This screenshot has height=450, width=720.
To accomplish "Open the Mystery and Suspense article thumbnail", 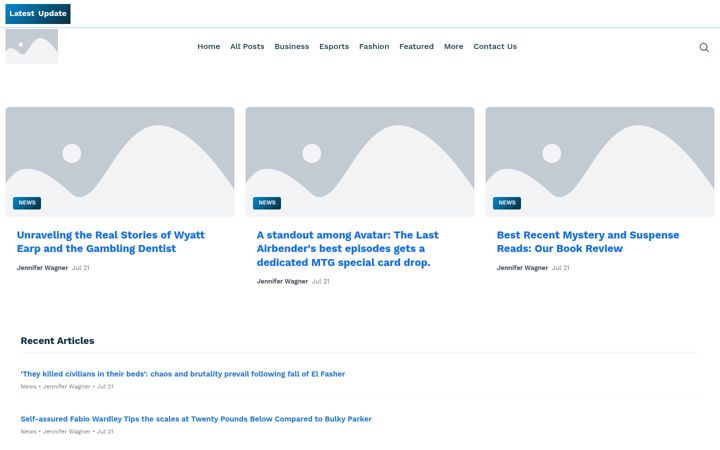I will [600, 162].
